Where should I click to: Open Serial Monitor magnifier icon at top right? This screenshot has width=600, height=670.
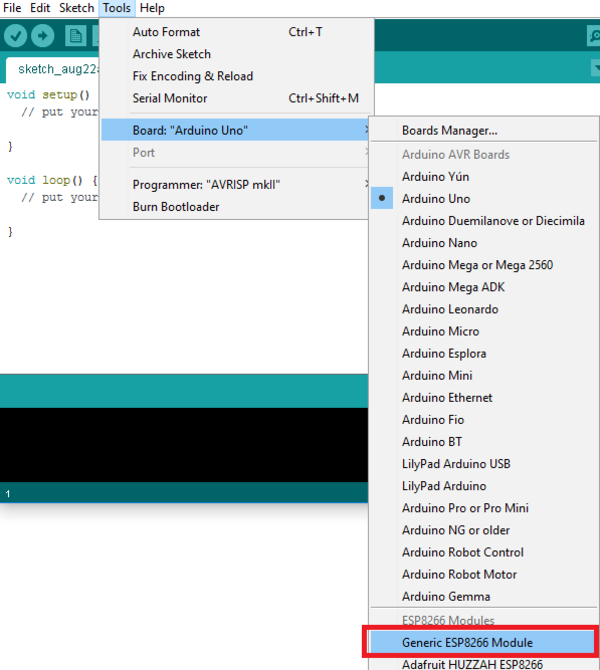(594, 35)
